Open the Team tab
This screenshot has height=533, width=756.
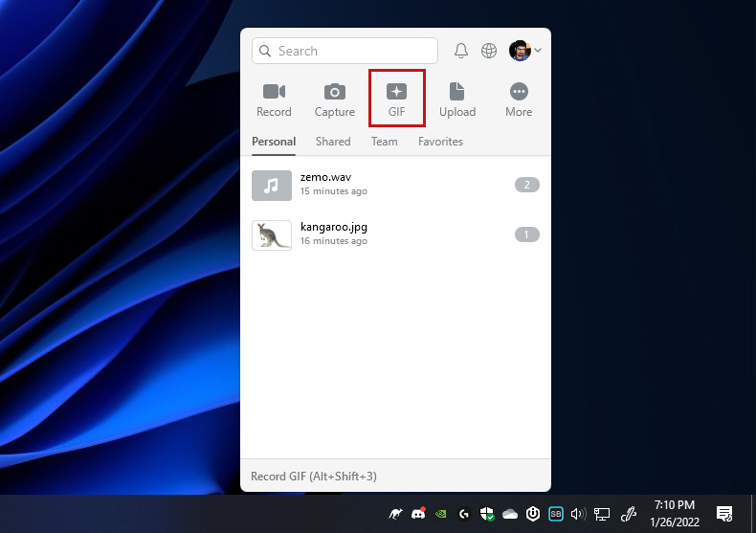[384, 142]
